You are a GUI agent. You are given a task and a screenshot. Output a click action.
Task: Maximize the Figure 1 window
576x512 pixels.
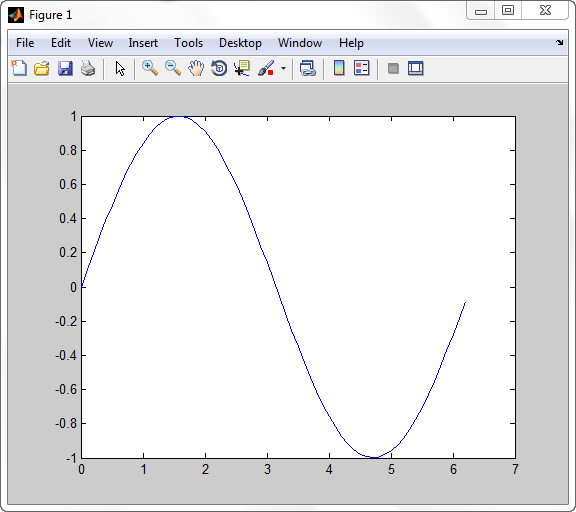click(508, 10)
